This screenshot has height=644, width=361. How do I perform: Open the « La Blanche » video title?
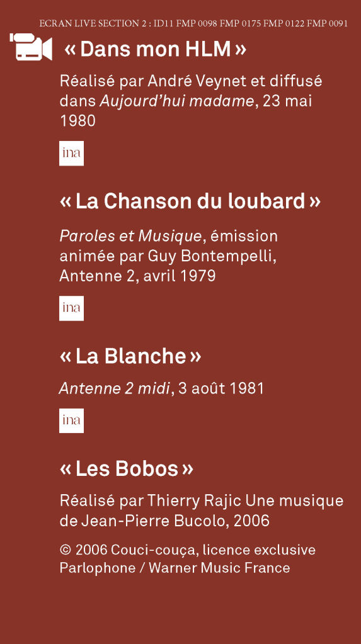130,356
